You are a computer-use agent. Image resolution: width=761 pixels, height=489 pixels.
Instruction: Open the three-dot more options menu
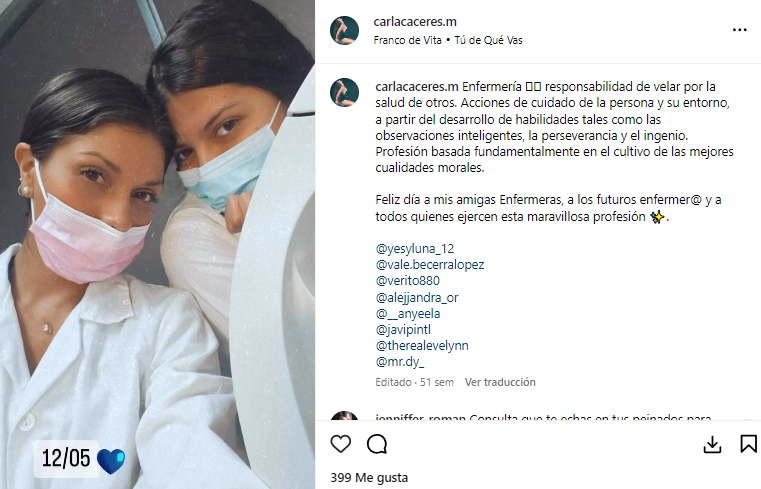tap(740, 30)
